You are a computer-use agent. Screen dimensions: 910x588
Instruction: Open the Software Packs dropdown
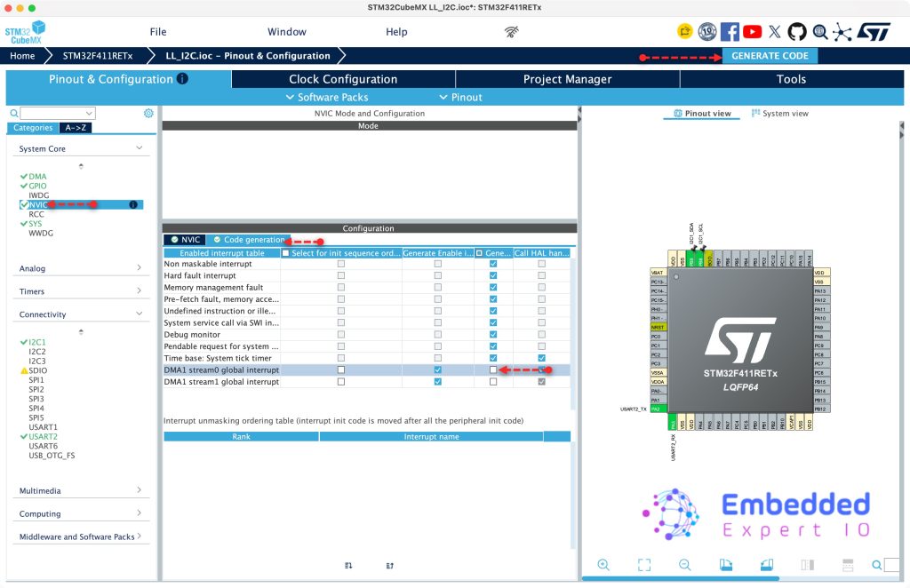327,97
